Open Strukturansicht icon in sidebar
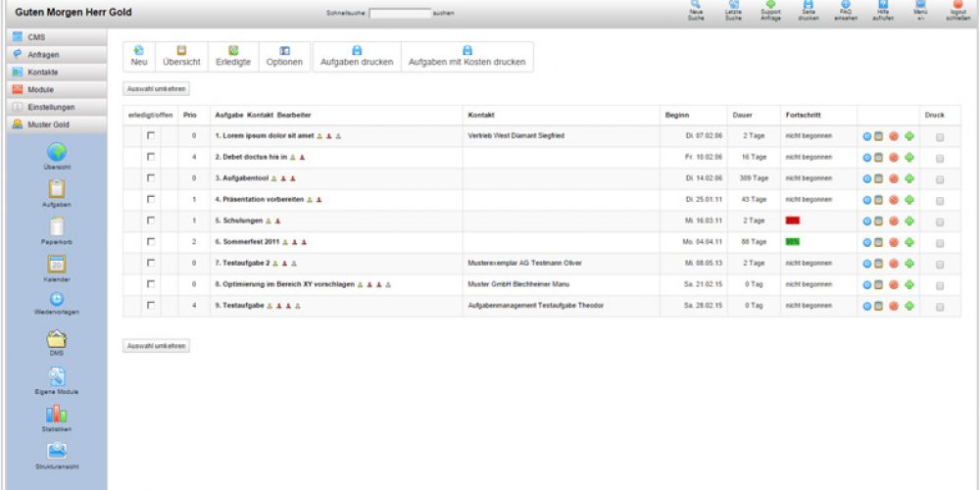 click(56, 451)
